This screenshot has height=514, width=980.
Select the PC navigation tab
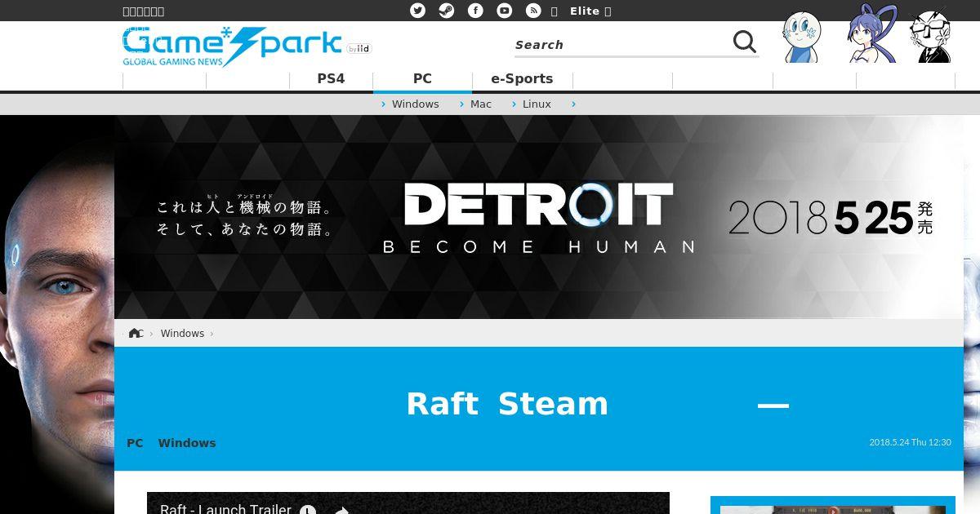(x=422, y=79)
